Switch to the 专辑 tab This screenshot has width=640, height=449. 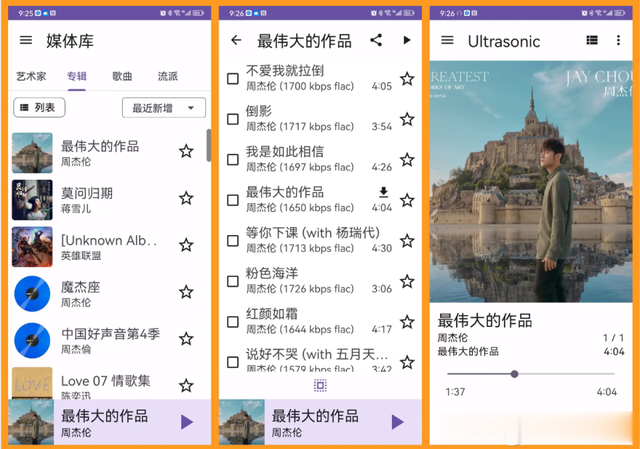point(77,76)
